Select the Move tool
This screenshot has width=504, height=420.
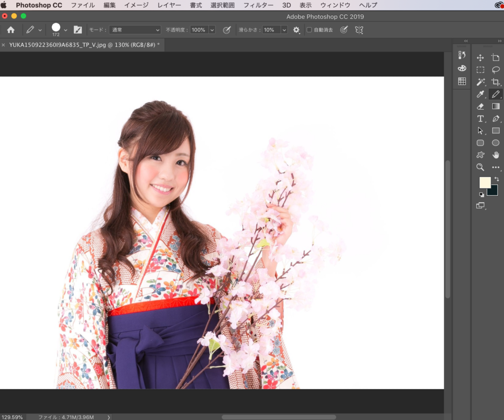[x=480, y=58]
